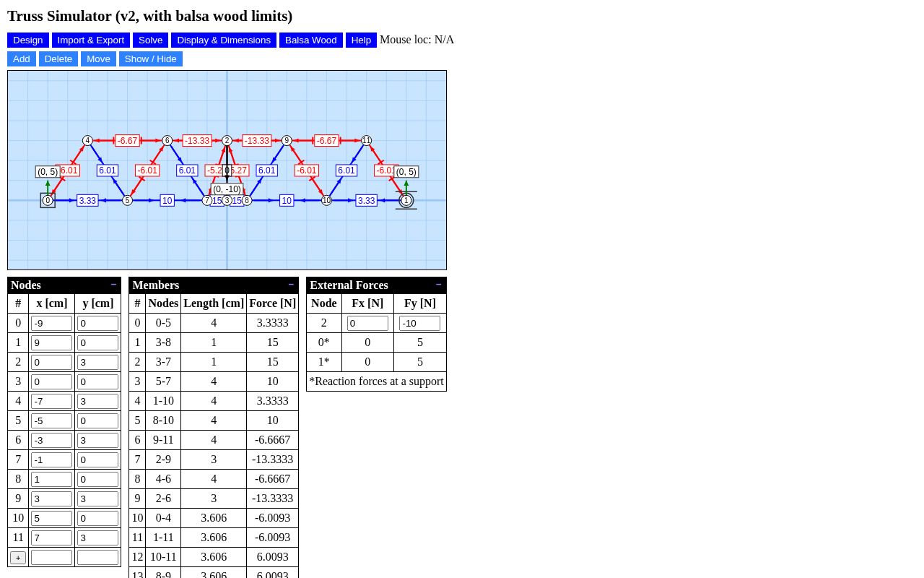Click the Mouse loc: N/A text
This screenshot has height=578, width=924.
click(417, 40)
